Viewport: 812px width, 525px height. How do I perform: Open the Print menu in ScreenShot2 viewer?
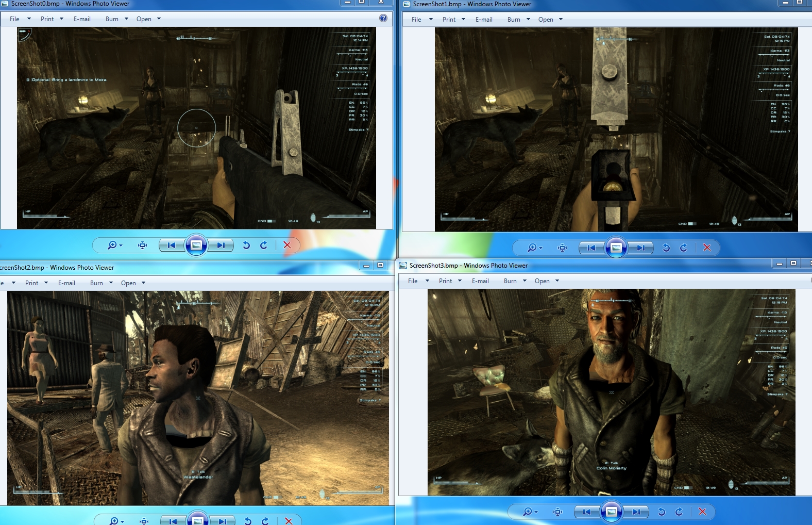37,283
